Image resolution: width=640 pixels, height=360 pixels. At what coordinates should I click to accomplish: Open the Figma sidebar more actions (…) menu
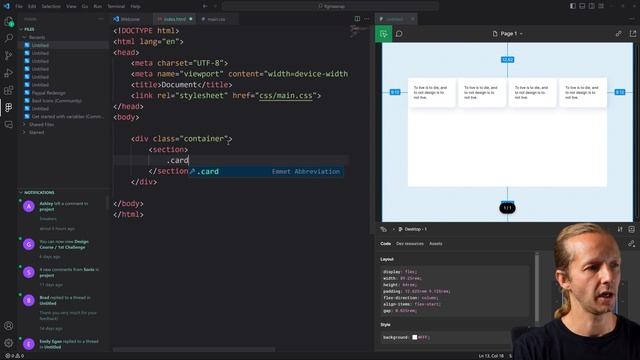101,19
